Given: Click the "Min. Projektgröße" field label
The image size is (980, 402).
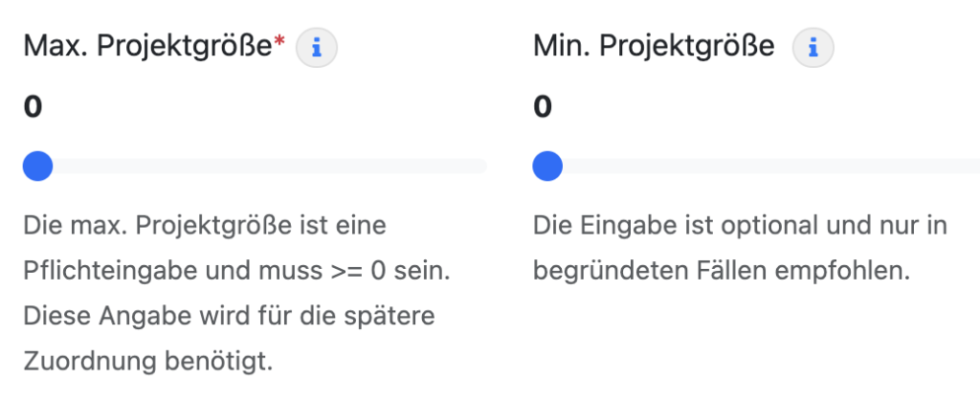Looking at the screenshot, I should click(654, 46).
